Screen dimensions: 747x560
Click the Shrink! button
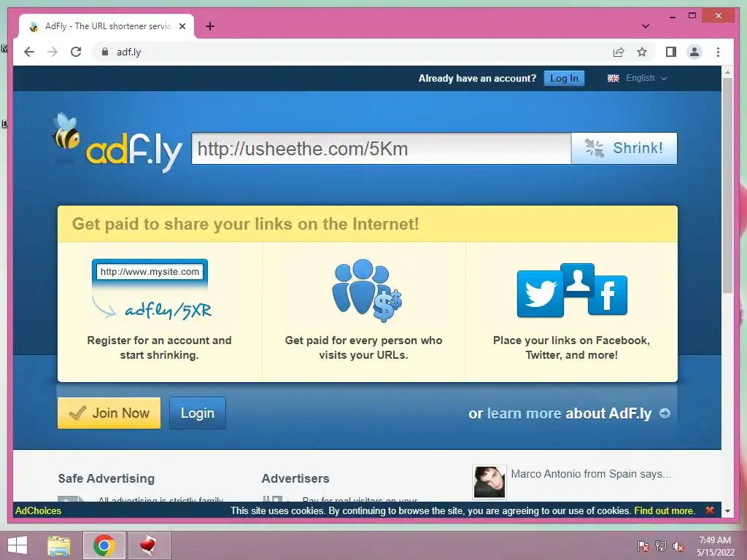coord(624,149)
